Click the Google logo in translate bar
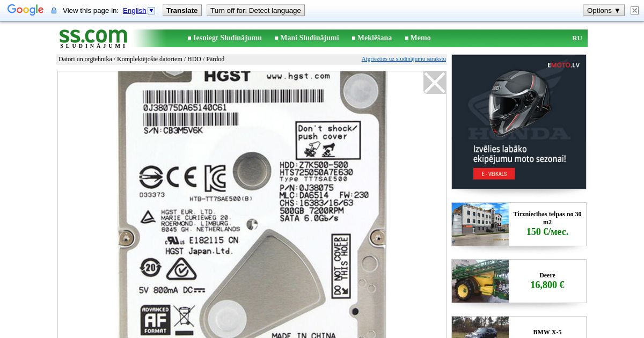Image resolution: width=644 pixels, height=338 pixels. [26, 10]
